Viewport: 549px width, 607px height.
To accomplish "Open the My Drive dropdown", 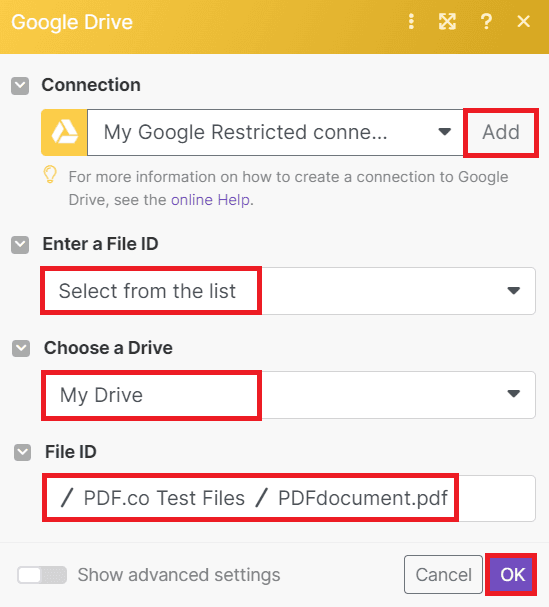I will click(288, 395).
